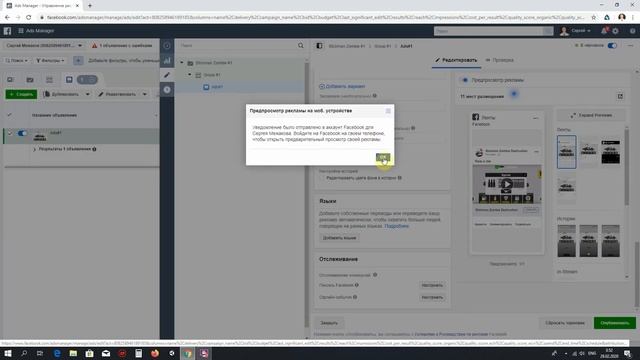The image size is (640, 360).
Task: Open the user profile dropdown in header
Action: (576, 31)
